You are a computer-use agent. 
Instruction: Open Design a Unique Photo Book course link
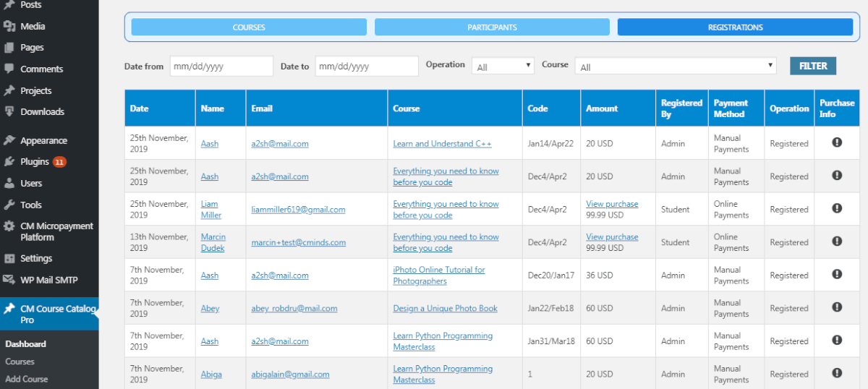point(445,308)
